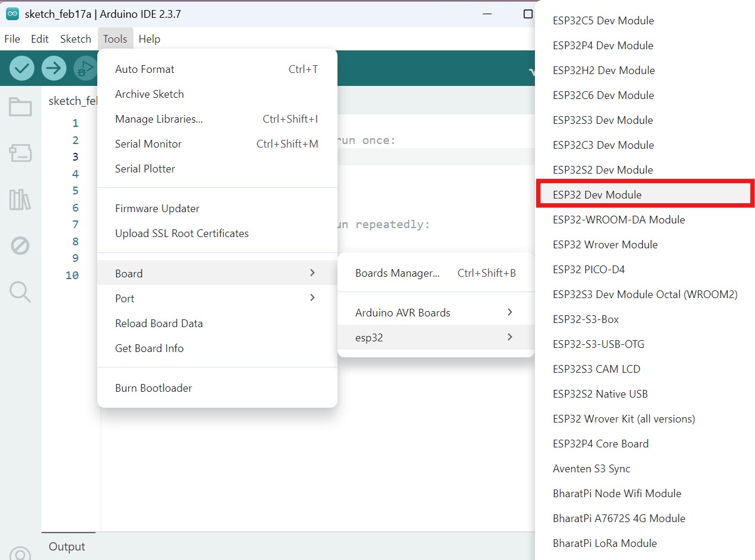Select ESP32 Wrover Kit (all versions)
The image size is (755, 560).
pyautogui.click(x=645, y=419)
